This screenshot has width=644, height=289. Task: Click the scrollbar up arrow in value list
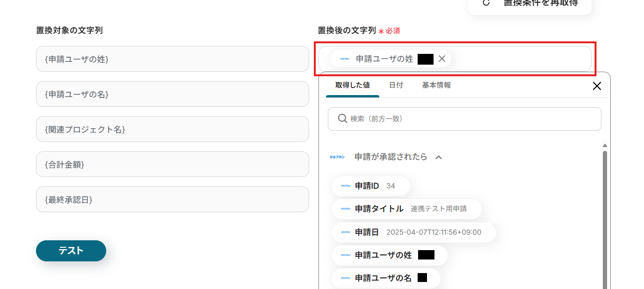pyautogui.click(x=605, y=146)
